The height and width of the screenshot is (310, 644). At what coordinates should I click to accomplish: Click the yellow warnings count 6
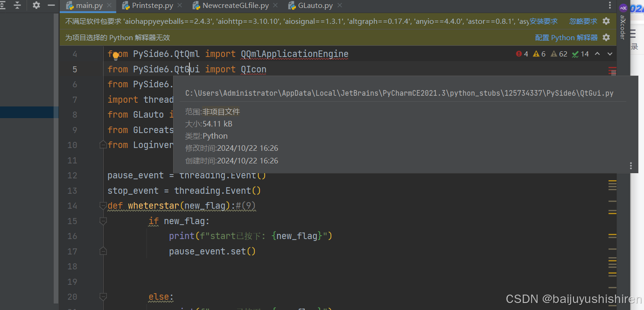click(539, 54)
